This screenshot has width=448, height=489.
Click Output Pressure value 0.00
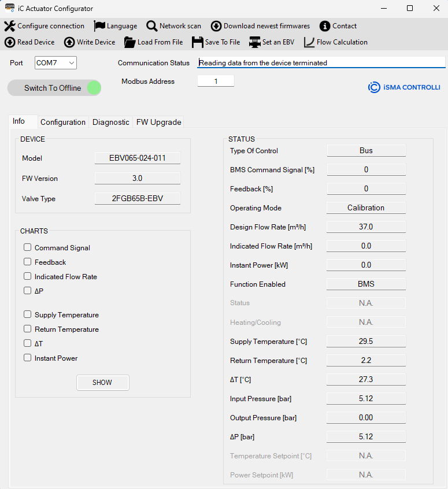coord(366,417)
